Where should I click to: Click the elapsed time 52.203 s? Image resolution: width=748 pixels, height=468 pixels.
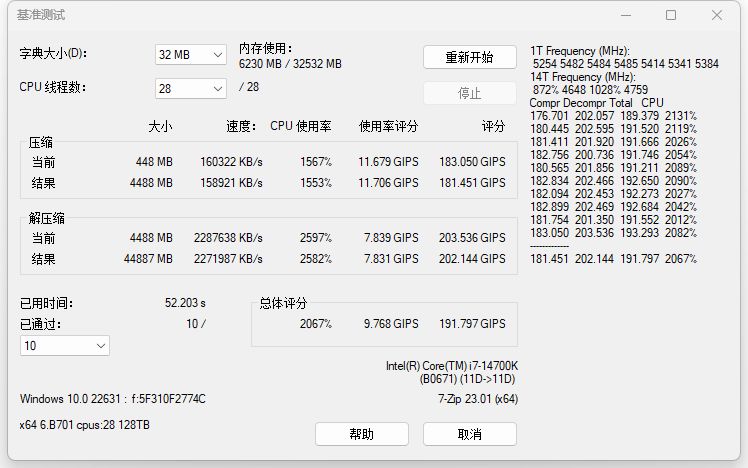[185, 303]
